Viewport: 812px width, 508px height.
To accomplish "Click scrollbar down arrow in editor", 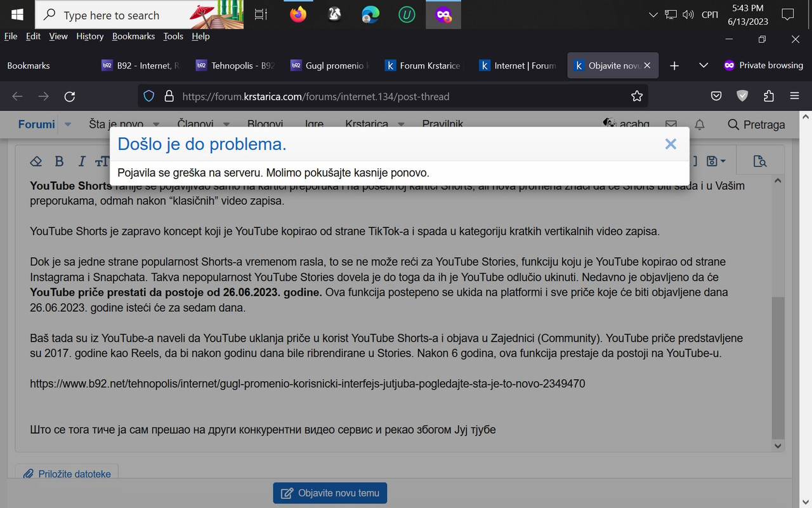I will point(778,446).
